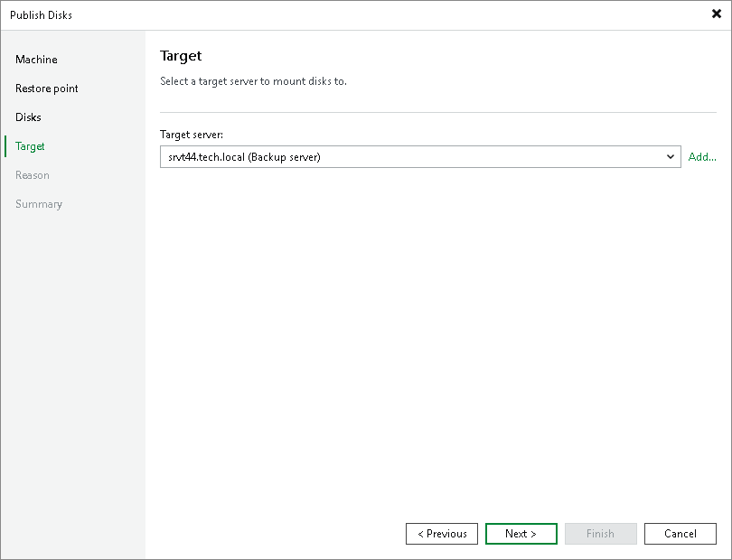
Task: Proceed with the Next button
Action: coord(521,534)
